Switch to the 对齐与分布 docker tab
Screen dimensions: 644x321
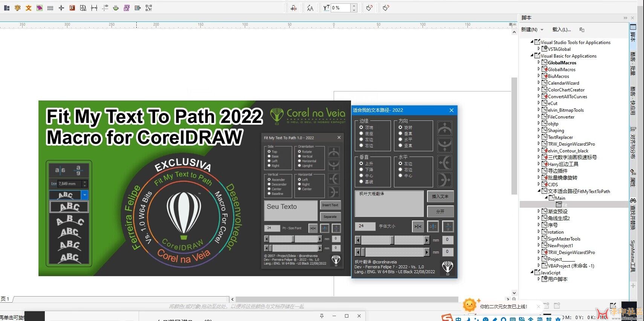tap(633, 143)
